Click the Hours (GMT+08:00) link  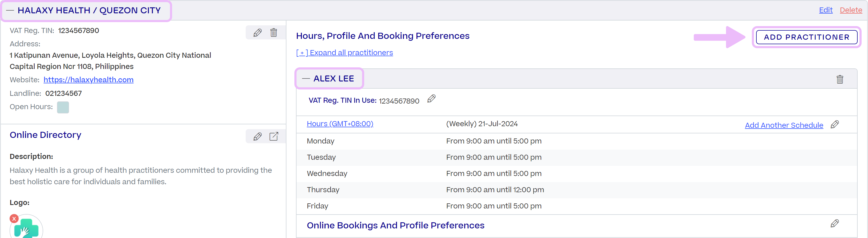340,124
